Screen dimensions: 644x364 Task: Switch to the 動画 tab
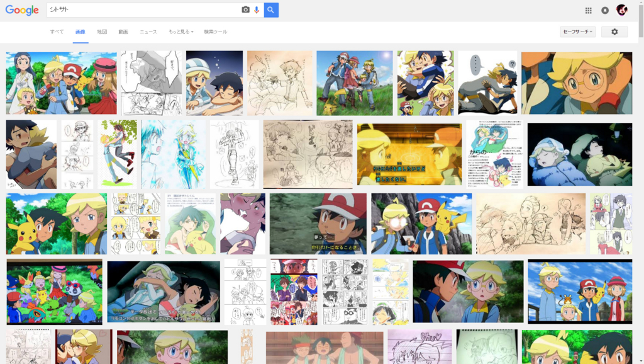click(123, 31)
